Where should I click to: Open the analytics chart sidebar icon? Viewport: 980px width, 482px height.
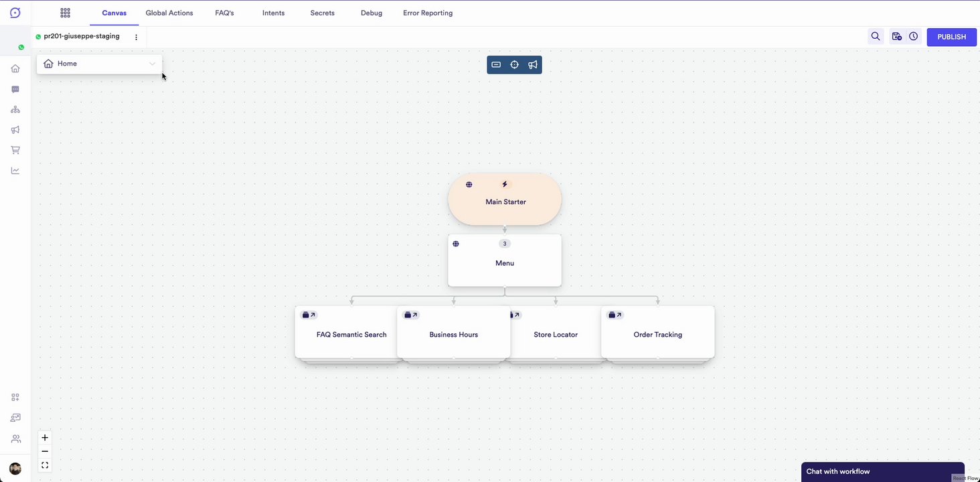point(15,171)
